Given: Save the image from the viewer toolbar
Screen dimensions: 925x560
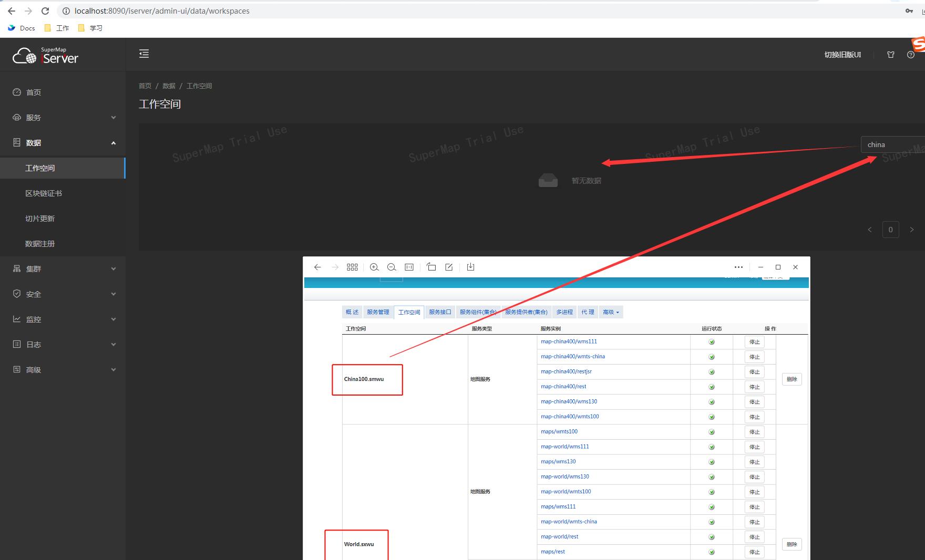Looking at the screenshot, I should click(x=470, y=267).
